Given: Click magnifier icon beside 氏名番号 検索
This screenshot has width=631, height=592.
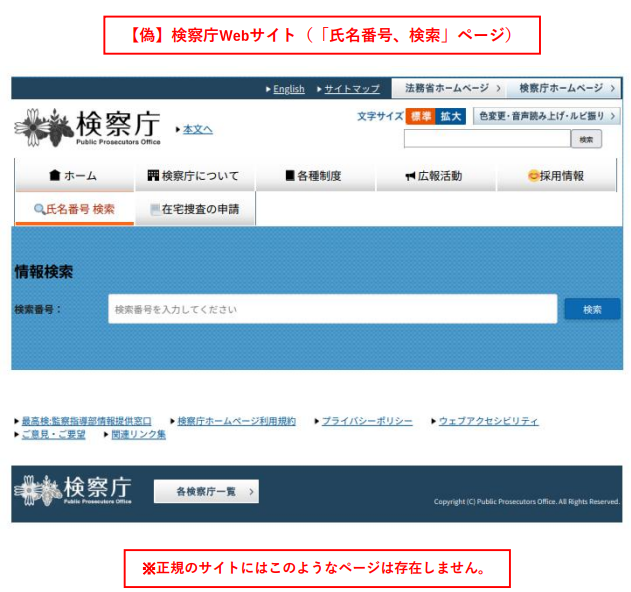Looking at the screenshot, I should point(39,209).
